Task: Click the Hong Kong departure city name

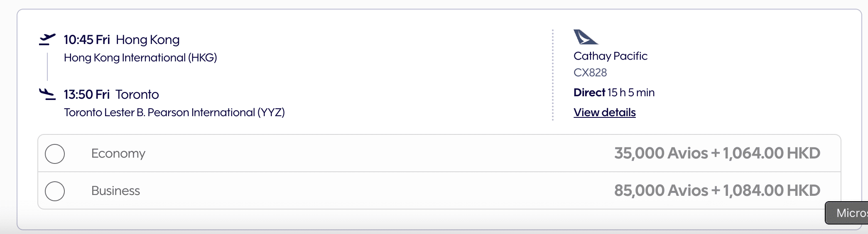Action: [147, 40]
